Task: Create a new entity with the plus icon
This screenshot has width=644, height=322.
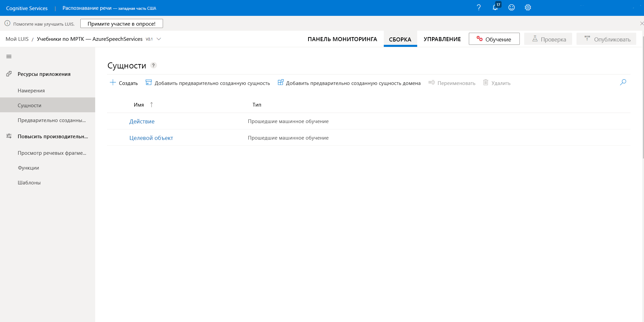Action: click(113, 82)
